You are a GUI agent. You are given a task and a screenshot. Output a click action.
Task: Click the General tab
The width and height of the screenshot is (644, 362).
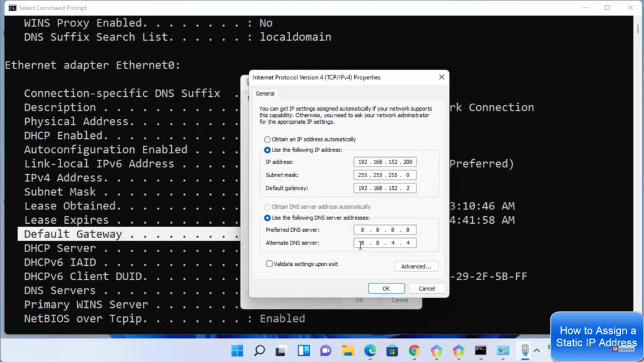[265, 94]
